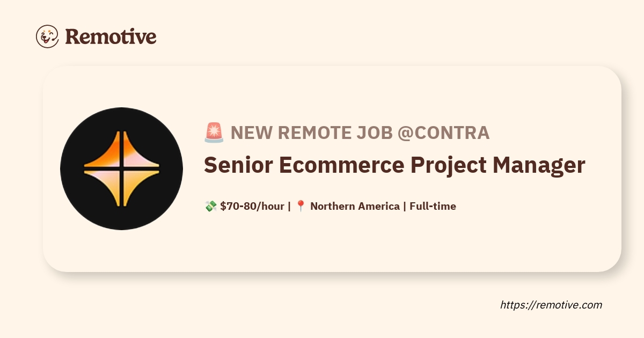
Task: Click the "NEW REMOTE JOB" heading text
Action: 311,133
